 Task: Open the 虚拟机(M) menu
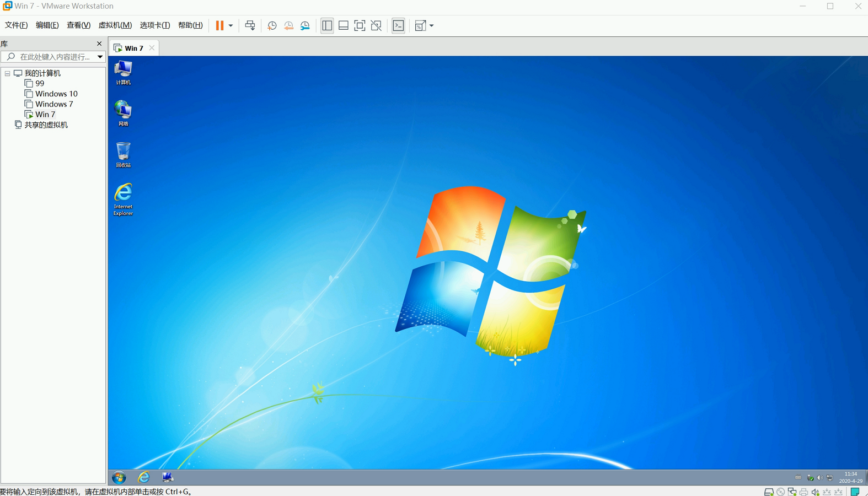coord(115,25)
